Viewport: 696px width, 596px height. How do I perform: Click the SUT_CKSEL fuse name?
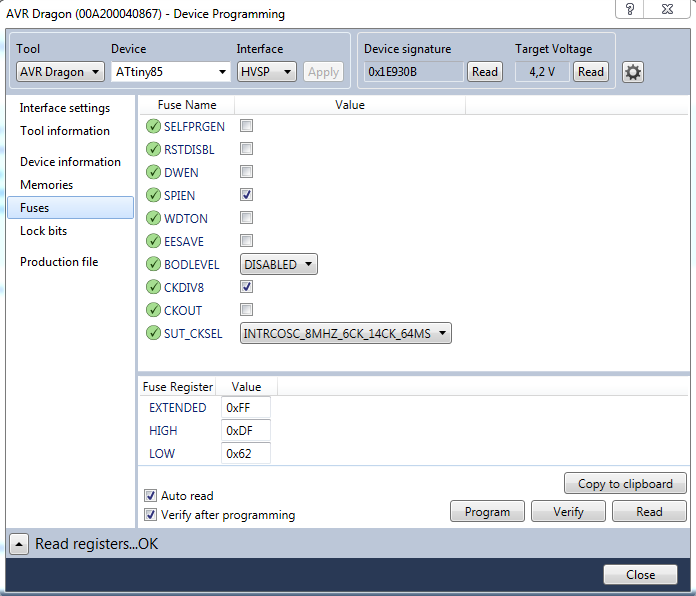point(193,334)
